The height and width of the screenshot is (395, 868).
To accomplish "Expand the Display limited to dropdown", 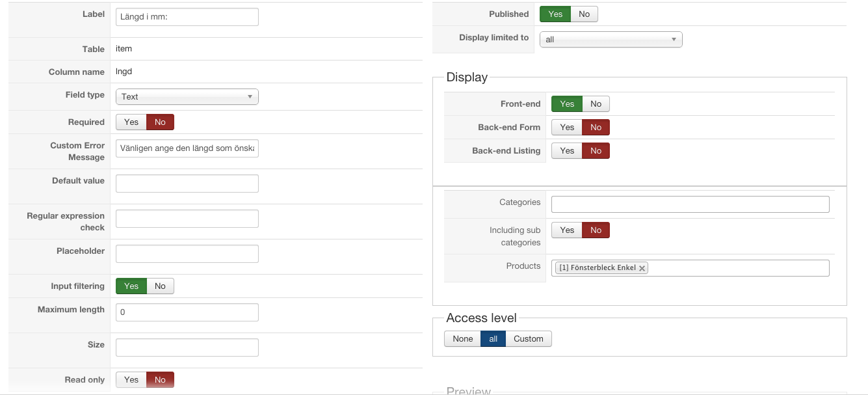I will pos(611,40).
